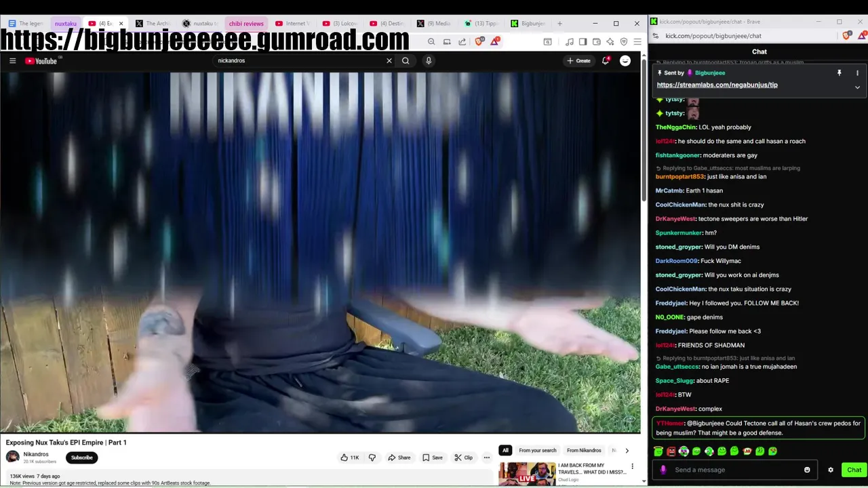
Task: Click the YouTube video player
Action: pos(320,252)
